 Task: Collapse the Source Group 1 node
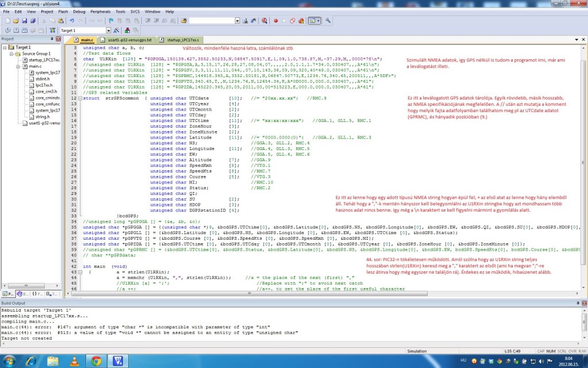click(11, 53)
